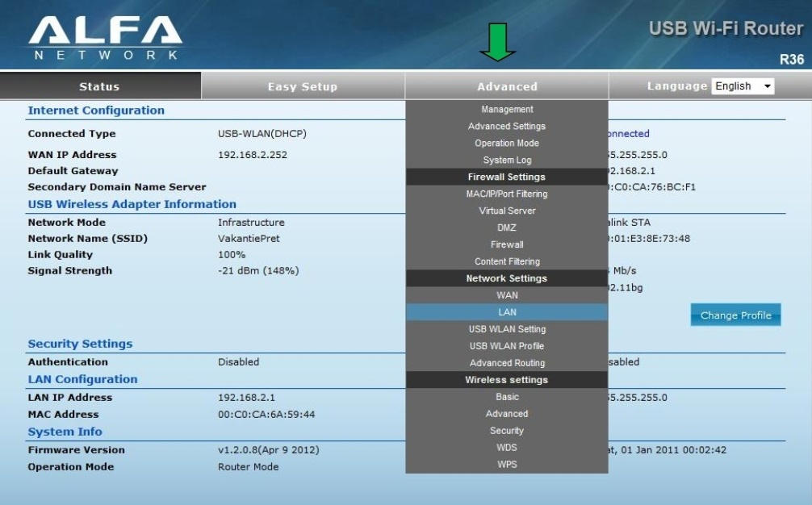Select Virtual Server menu item
The width and height of the screenshot is (812, 505).
click(x=507, y=211)
